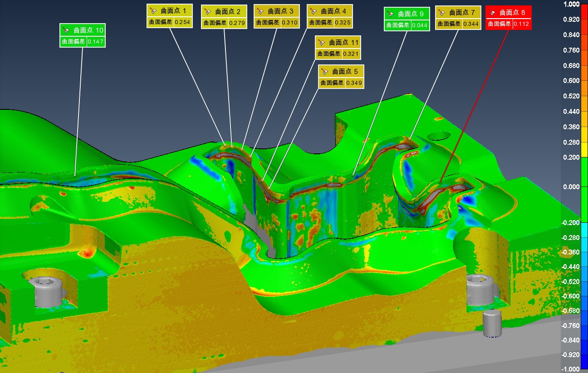This screenshot has width=588, height=373.
Task: Select the 曲面点 5 annotation title
Action: pos(345,71)
